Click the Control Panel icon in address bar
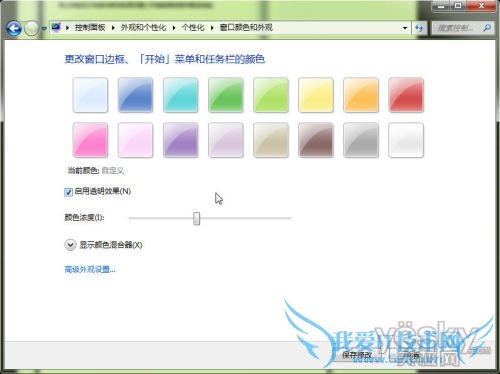500x374 pixels. [x=56, y=27]
